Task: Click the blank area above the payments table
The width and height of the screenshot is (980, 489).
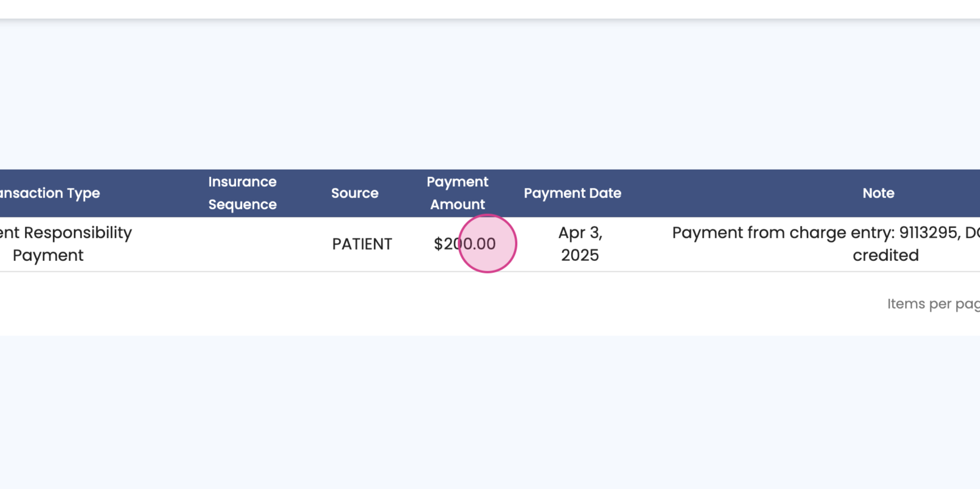Action: point(490,96)
